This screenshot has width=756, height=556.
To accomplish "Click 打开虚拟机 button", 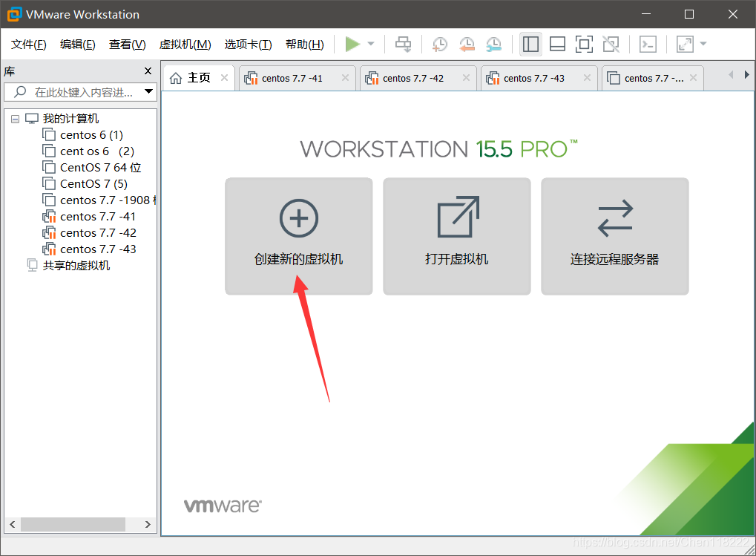I will pyautogui.click(x=457, y=236).
